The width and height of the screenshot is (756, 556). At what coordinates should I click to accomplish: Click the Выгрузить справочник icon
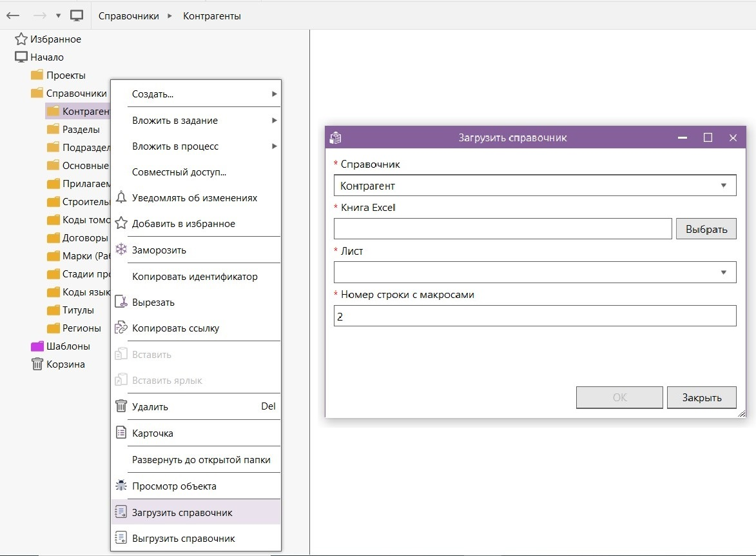[x=121, y=538]
